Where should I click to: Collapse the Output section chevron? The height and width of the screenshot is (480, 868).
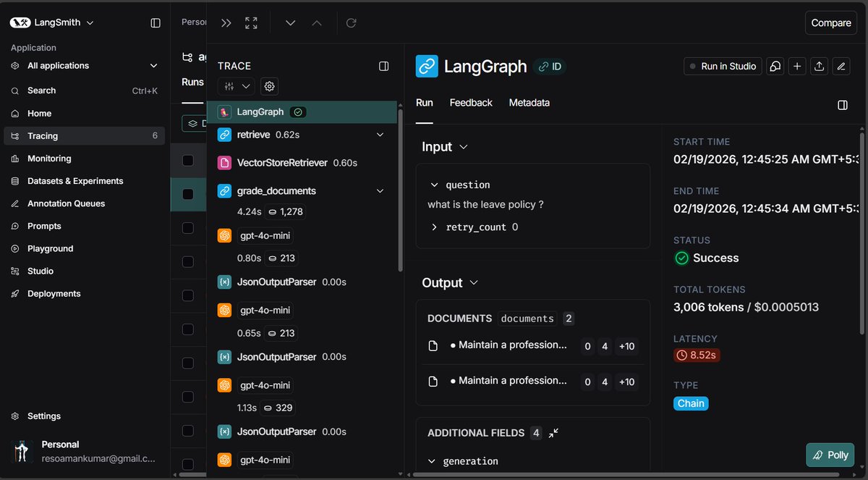474,282
